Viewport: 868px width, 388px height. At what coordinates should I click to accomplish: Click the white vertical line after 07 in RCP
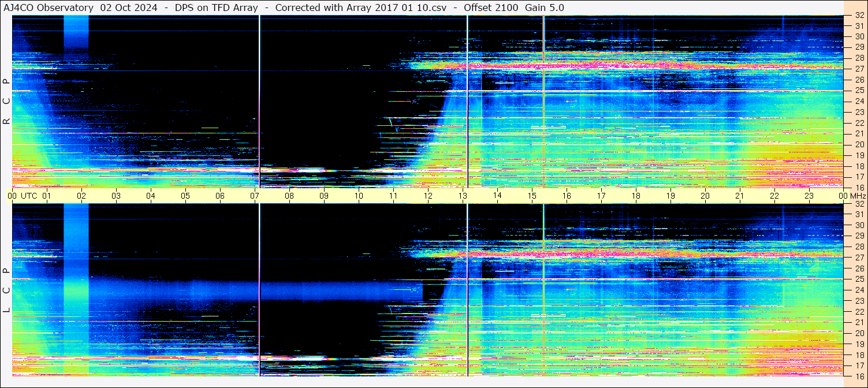pyautogui.click(x=260, y=101)
